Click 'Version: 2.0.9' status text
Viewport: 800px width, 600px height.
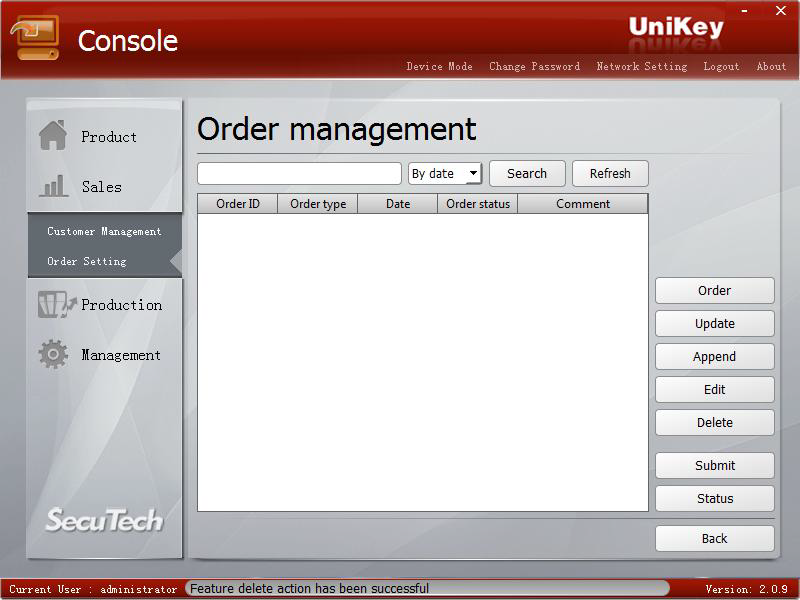click(x=746, y=589)
